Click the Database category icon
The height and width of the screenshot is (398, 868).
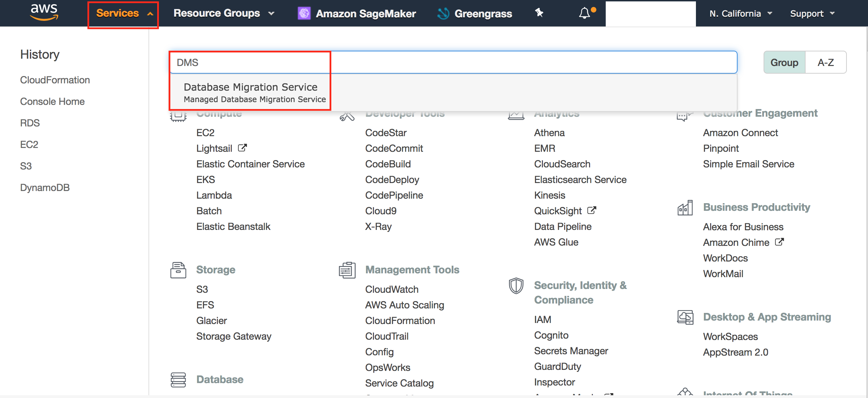[178, 380]
